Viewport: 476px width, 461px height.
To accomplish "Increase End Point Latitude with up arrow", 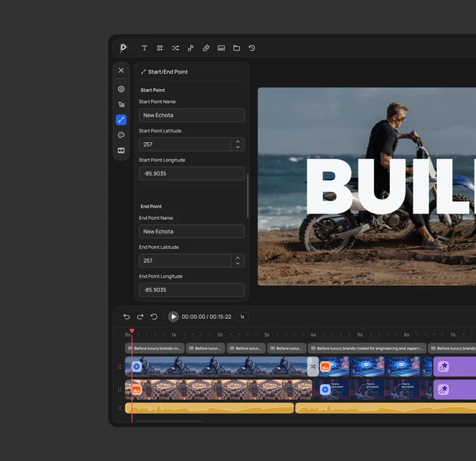I will [238, 258].
